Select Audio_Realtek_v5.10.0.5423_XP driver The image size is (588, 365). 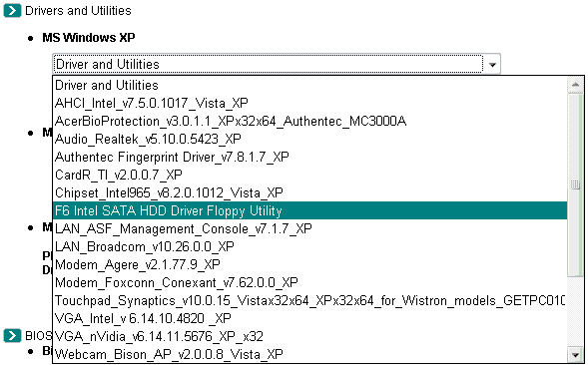(x=309, y=139)
